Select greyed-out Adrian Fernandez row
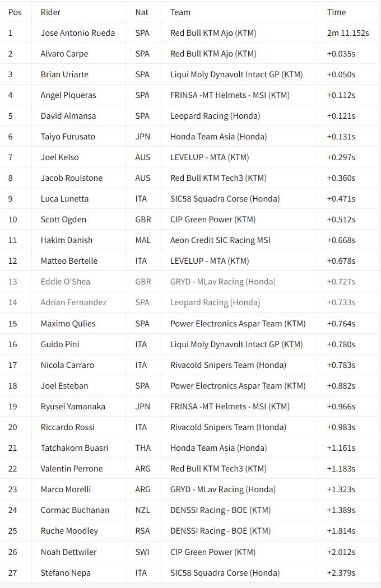This screenshot has width=381, height=588. [190, 302]
